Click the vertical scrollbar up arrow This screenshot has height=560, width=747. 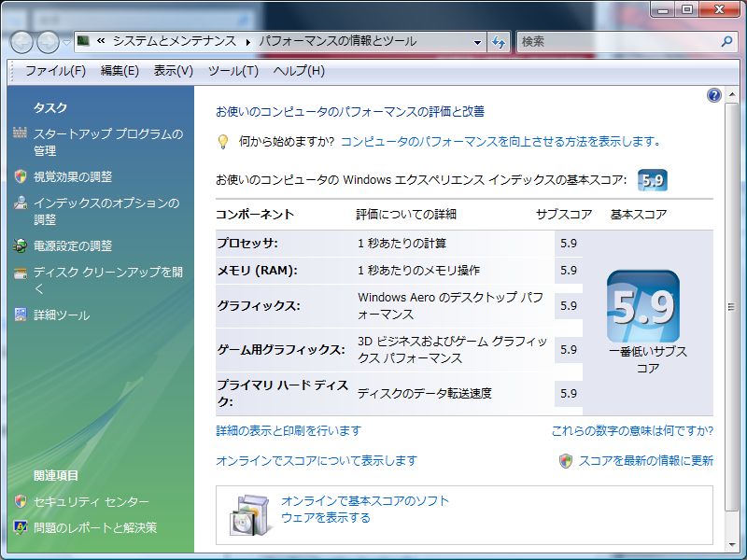[x=731, y=94]
